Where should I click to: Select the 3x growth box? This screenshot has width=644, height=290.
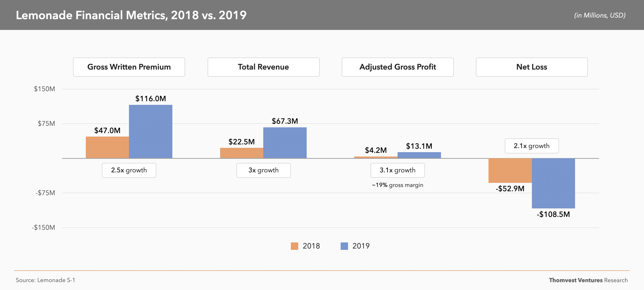(264, 170)
